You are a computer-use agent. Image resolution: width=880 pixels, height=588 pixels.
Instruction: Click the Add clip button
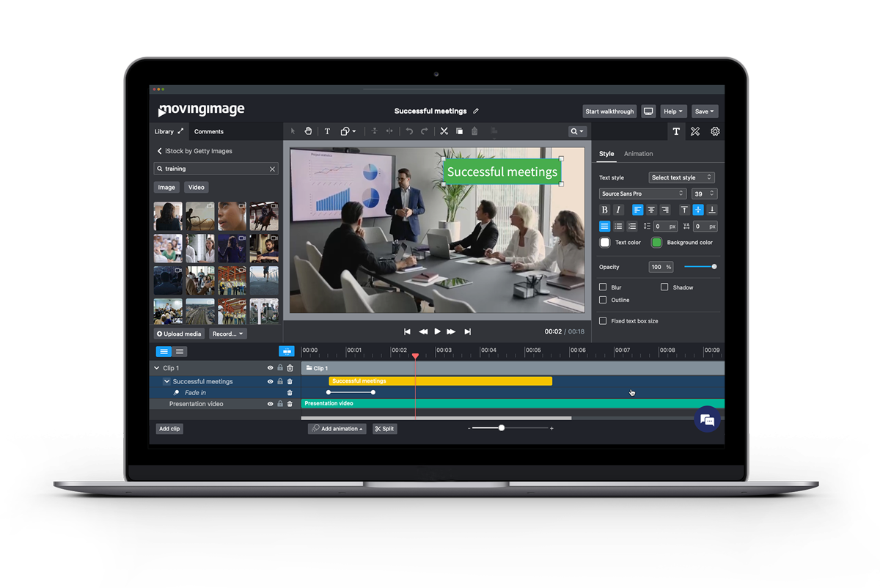coord(169,429)
